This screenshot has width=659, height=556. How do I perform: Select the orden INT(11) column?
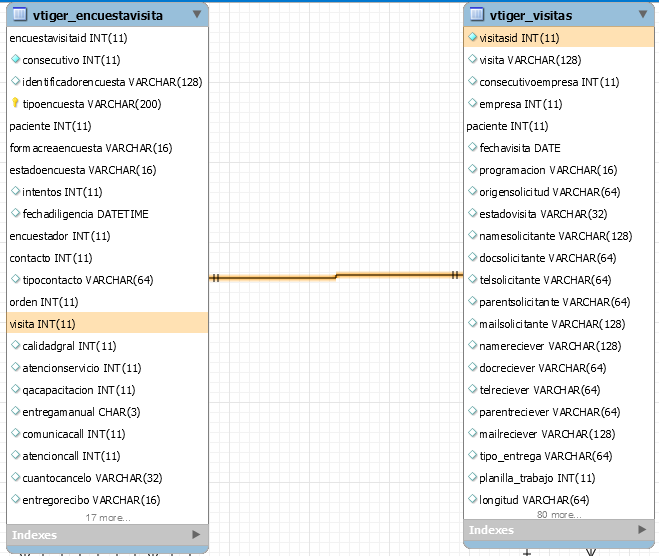pyautogui.click(x=107, y=302)
